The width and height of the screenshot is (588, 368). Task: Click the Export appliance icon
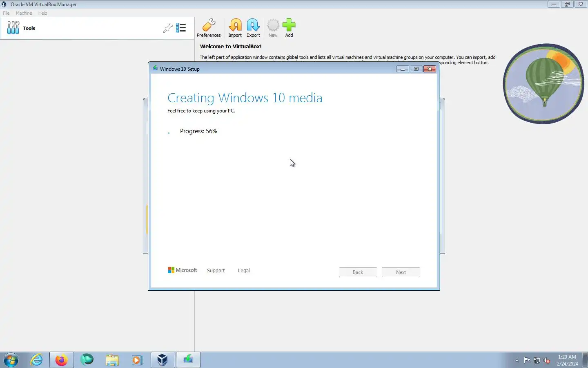253,28
